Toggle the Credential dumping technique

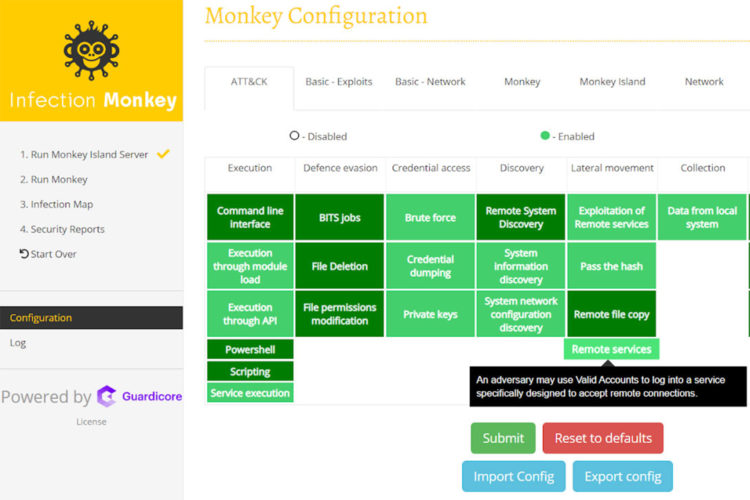(430, 266)
